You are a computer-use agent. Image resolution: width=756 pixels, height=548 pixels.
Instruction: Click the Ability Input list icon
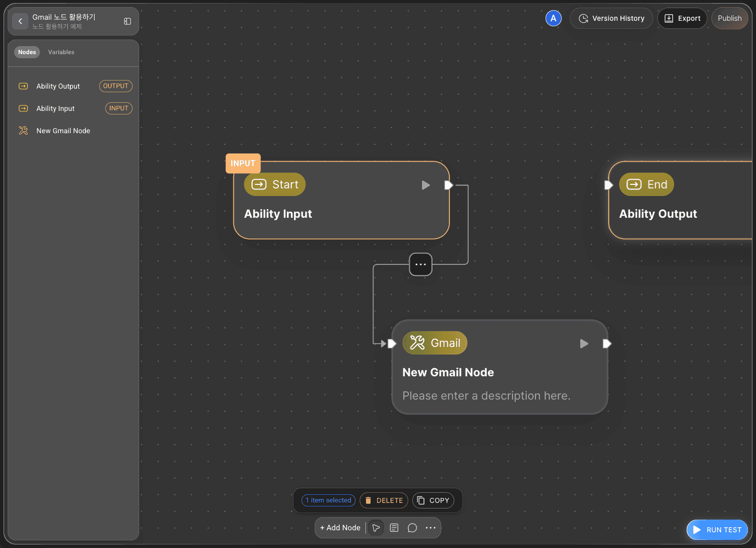23,108
